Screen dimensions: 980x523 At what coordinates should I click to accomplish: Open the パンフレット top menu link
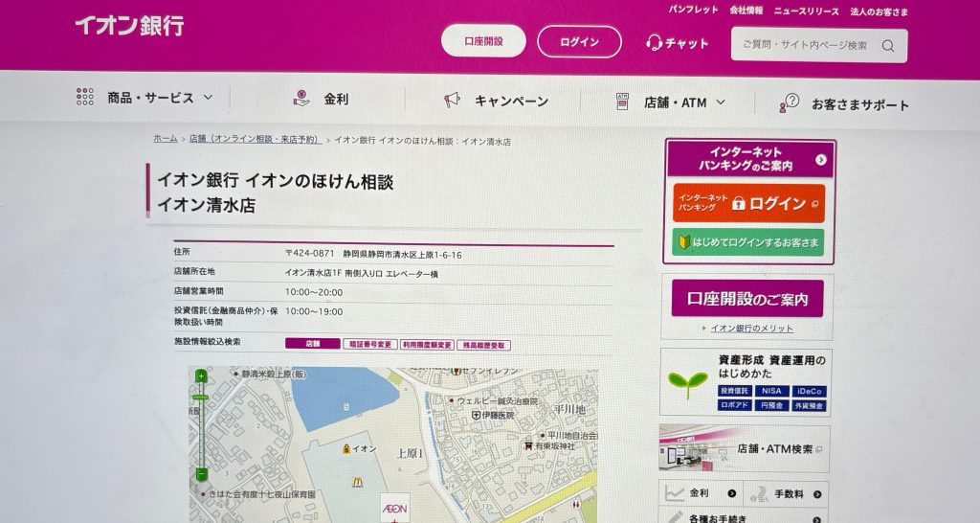(693, 10)
